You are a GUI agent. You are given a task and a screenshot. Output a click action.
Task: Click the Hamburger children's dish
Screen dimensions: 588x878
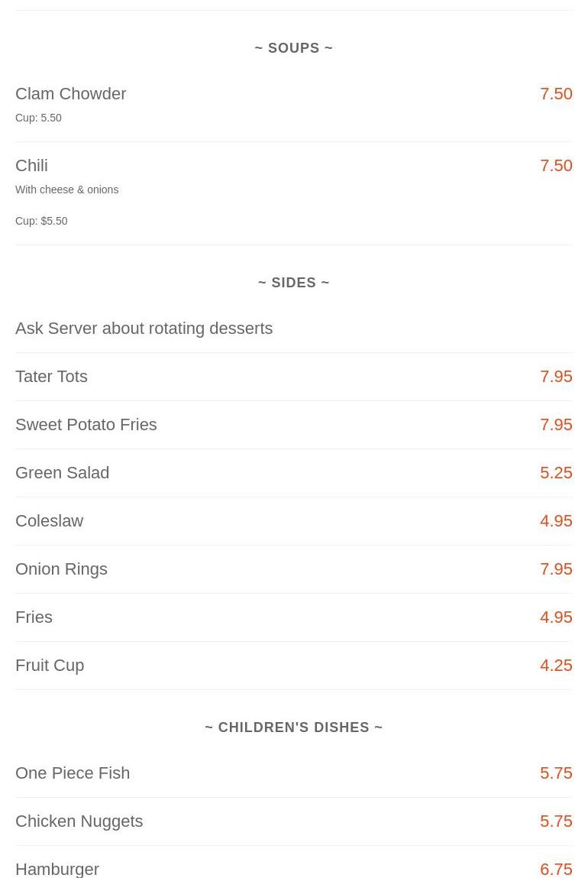57,869
